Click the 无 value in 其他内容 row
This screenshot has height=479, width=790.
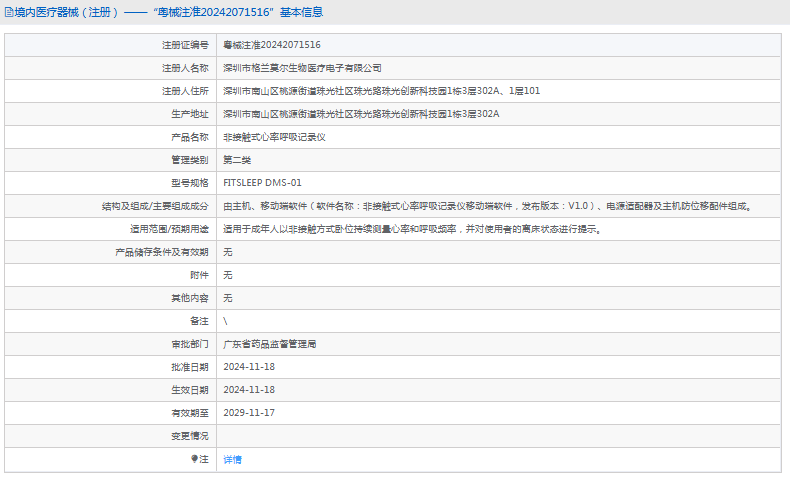[x=228, y=298]
